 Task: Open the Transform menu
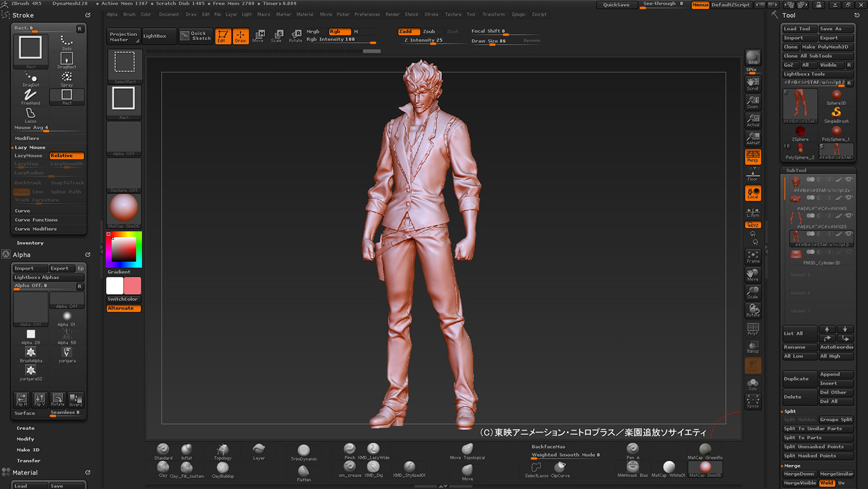tap(494, 14)
